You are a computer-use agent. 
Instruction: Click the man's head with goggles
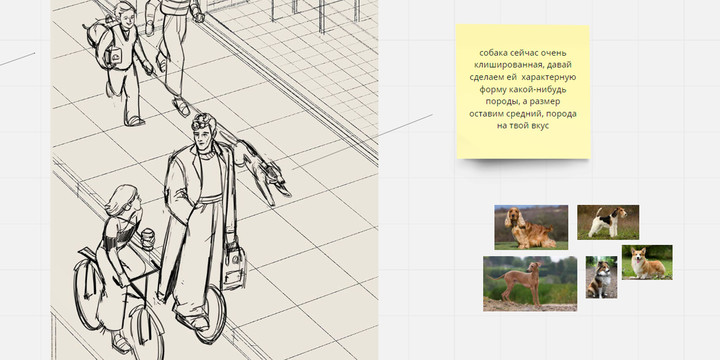[x=202, y=132]
